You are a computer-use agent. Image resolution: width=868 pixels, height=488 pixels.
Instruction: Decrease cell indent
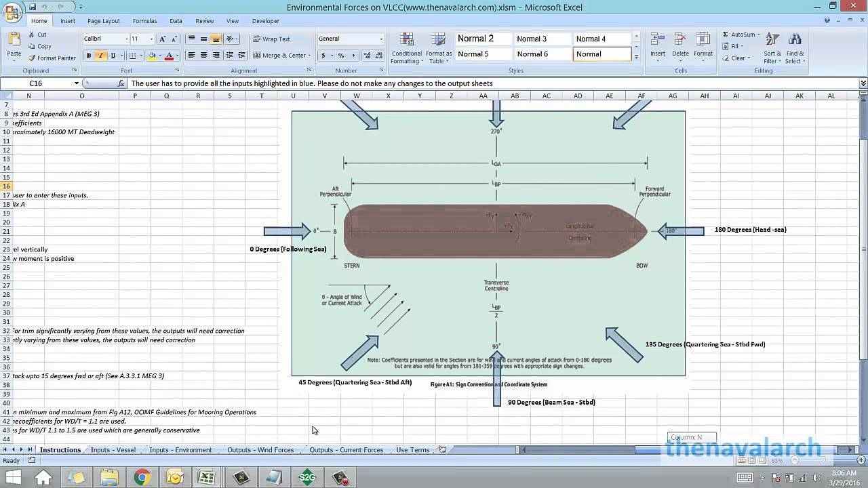point(229,56)
